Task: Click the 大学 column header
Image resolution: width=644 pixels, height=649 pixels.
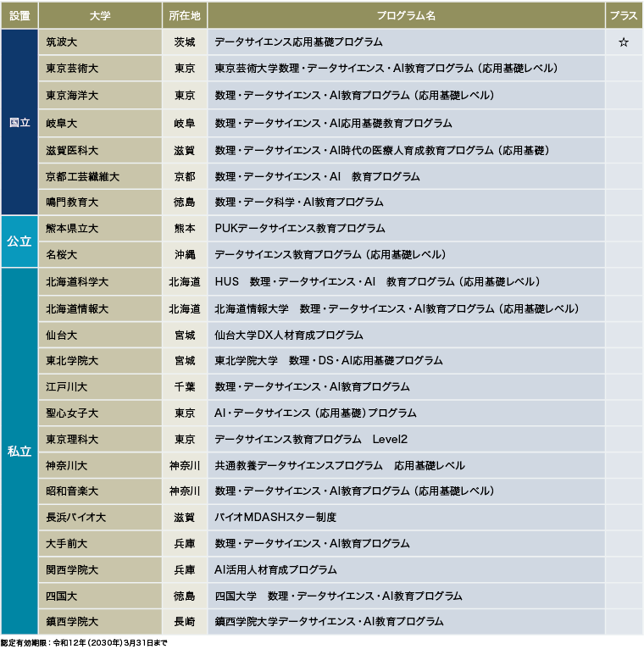Action: [x=100, y=16]
